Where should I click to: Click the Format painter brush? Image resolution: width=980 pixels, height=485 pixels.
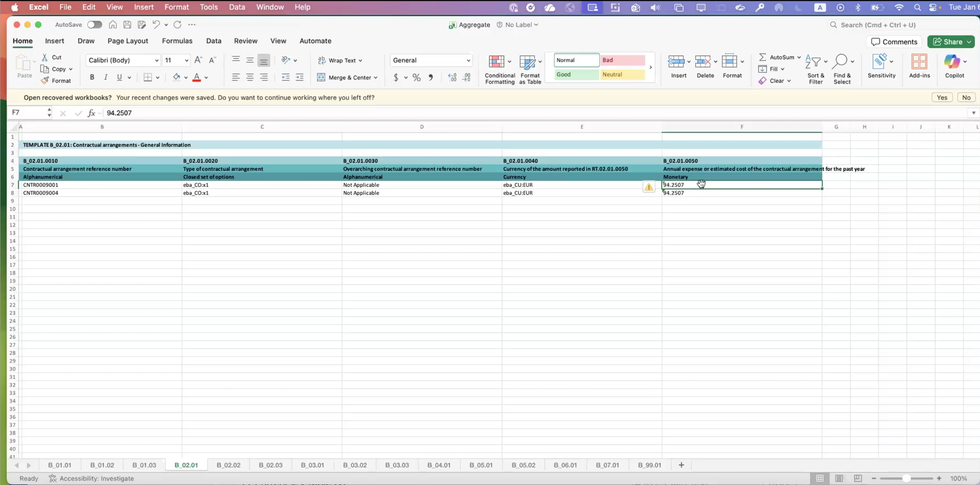click(x=45, y=80)
